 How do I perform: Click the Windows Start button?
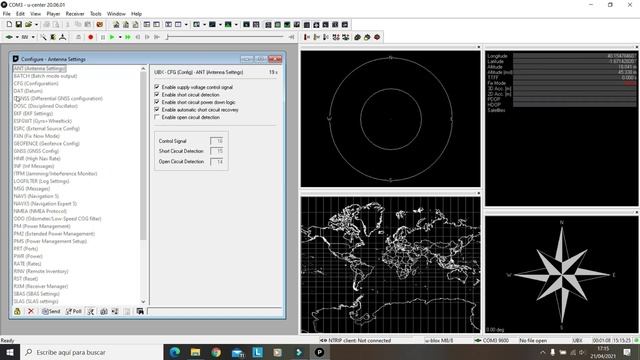10,352
